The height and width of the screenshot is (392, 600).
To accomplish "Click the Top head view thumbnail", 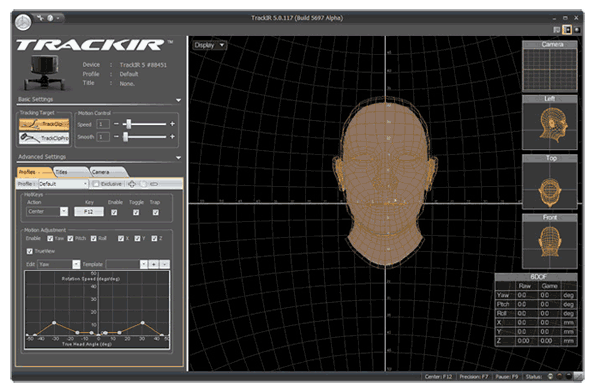I will tap(550, 182).
